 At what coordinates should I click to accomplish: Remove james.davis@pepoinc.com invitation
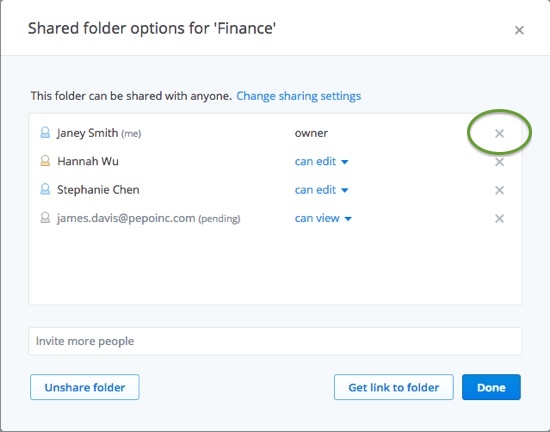(499, 218)
